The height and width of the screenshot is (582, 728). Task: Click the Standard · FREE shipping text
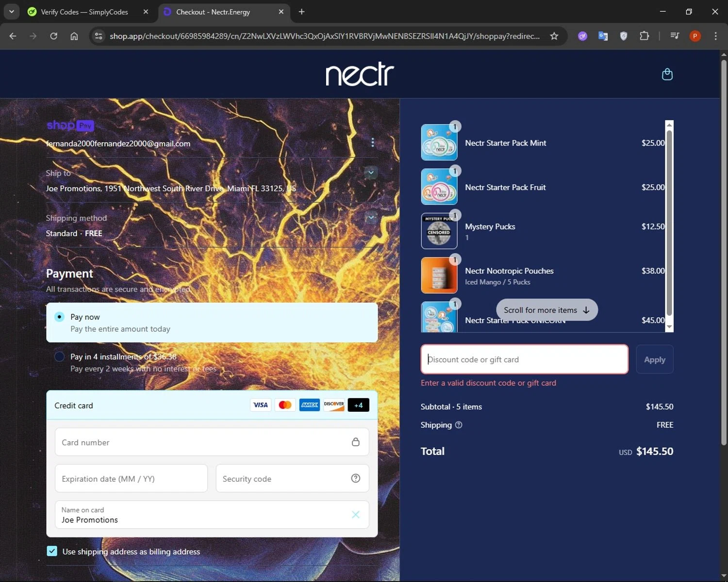(74, 233)
